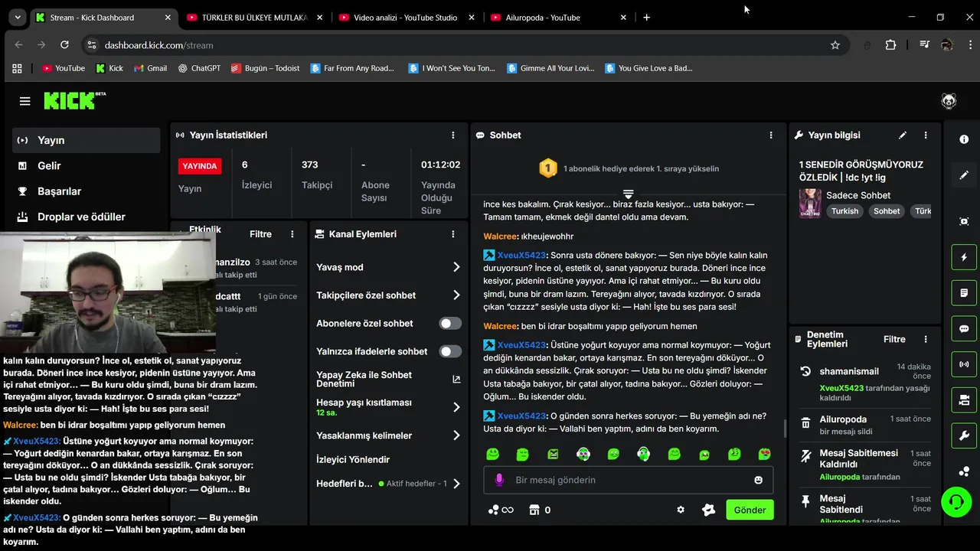Click the Turkish tag chip
Screen dimensions: 980x551
coord(845,211)
